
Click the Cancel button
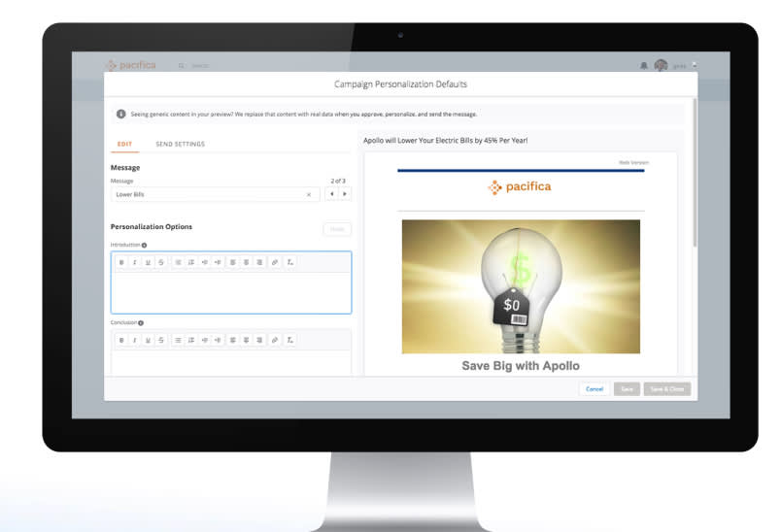pos(594,389)
